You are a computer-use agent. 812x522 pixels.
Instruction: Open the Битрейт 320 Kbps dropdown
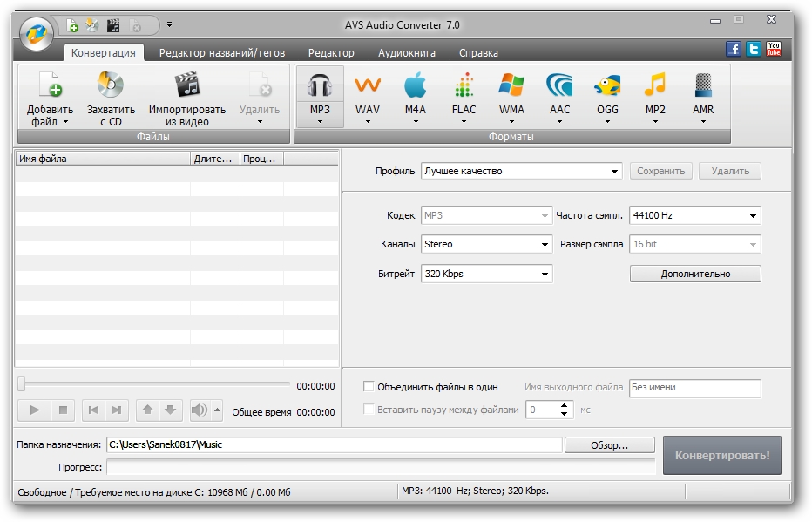[x=487, y=274]
